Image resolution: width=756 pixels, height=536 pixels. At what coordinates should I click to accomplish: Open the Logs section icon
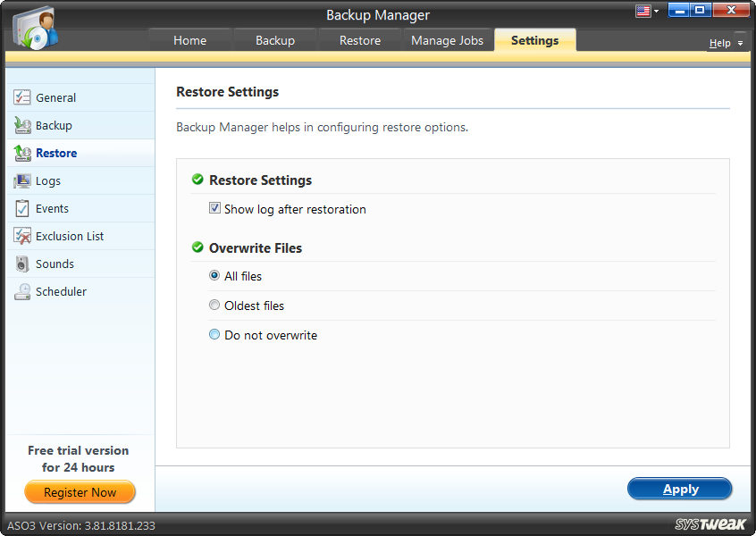22,180
